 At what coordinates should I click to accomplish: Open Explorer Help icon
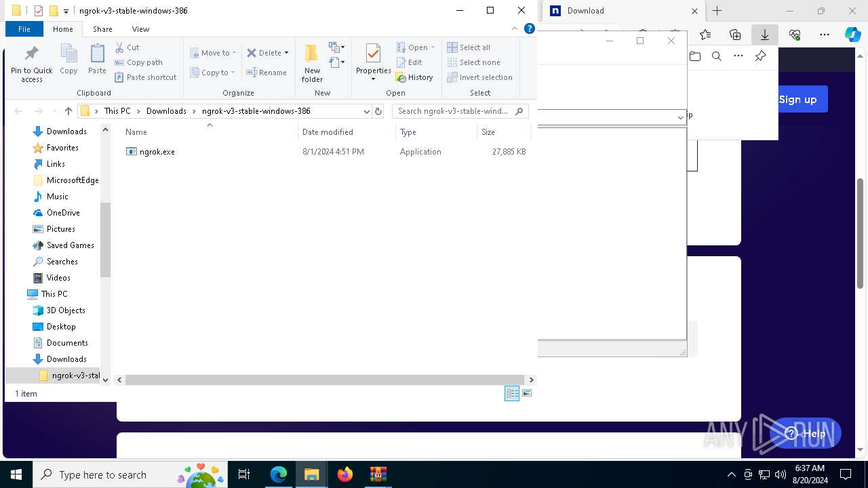530,29
